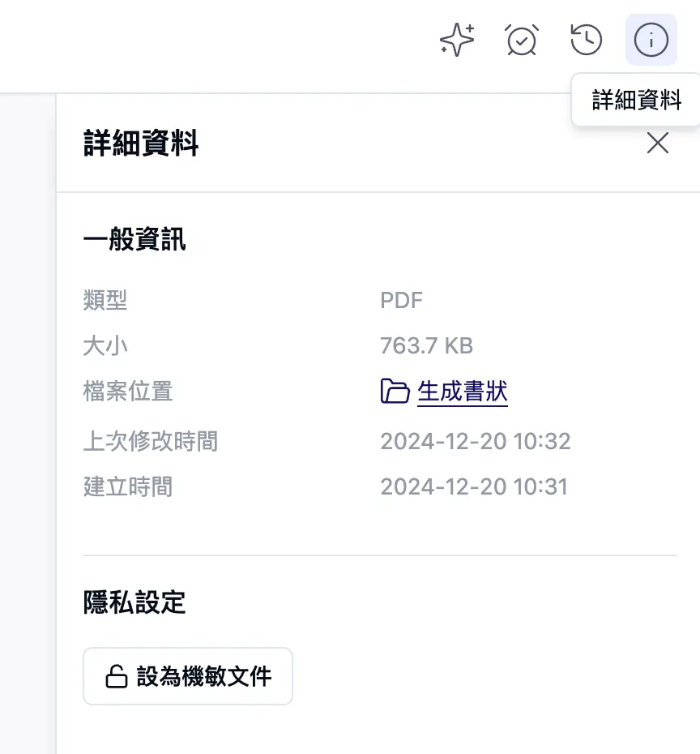This screenshot has height=754, width=700.
Task: Select the 隱私設定 section header
Action: [134, 602]
